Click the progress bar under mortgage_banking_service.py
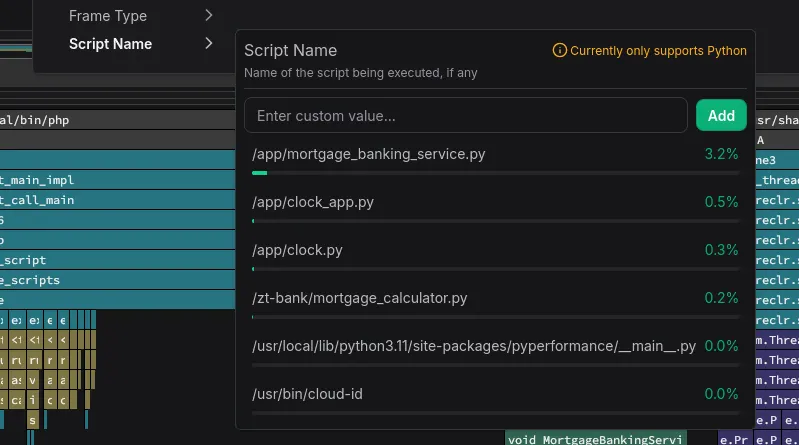 495,173
